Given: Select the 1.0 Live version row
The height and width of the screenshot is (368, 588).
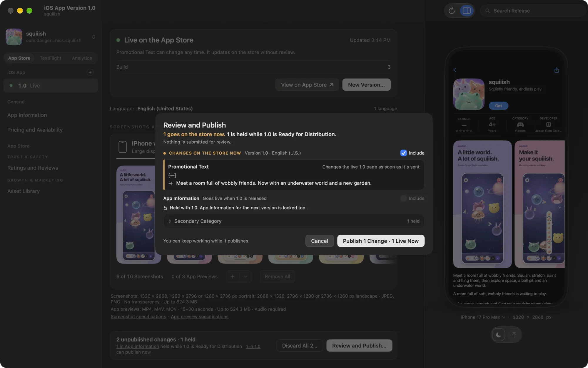Looking at the screenshot, I should [x=51, y=86].
